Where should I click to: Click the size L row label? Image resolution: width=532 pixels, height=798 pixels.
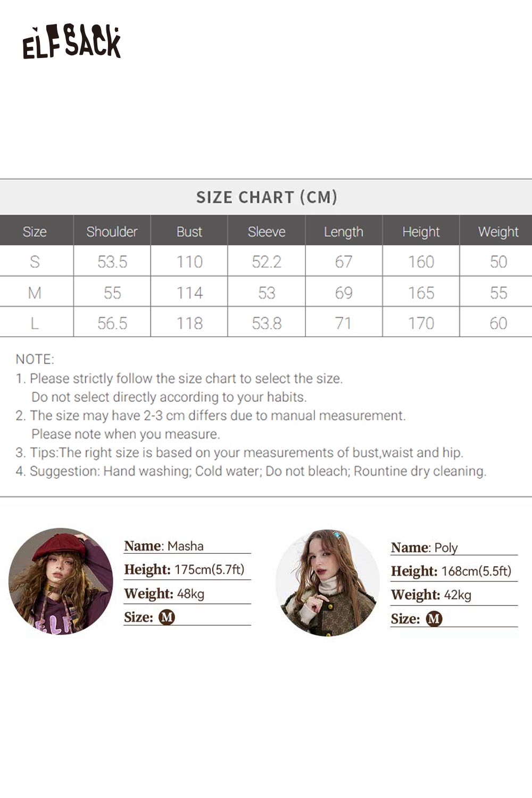[35, 323]
